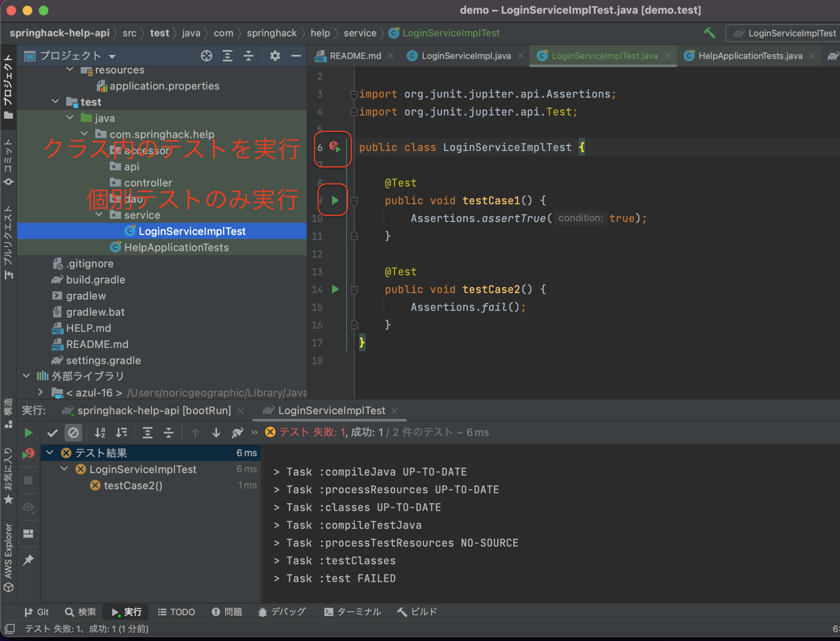Screen dimensions: 840x641
Task: Pin the test results view
Action: pyautogui.click(x=28, y=560)
